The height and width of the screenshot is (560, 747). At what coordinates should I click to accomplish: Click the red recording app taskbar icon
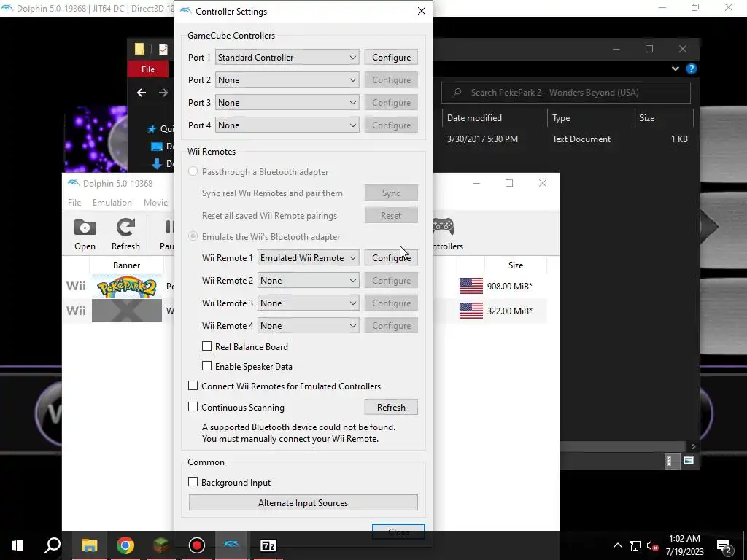point(197,545)
